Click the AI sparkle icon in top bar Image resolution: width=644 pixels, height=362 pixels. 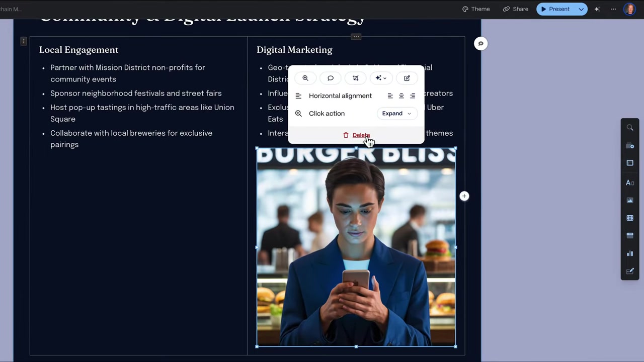[x=597, y=9]
